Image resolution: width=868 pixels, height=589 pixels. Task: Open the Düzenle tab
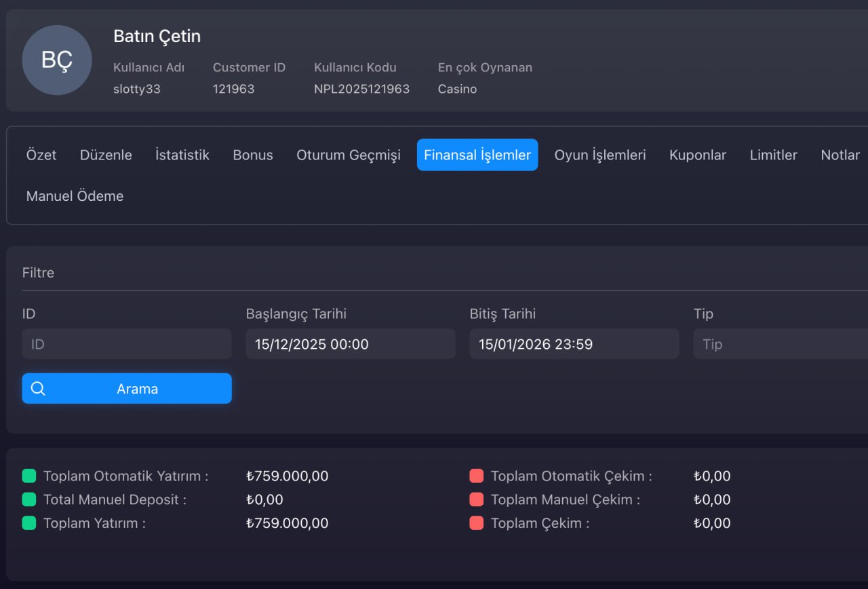pyautogui.click(x=106, y=155)
